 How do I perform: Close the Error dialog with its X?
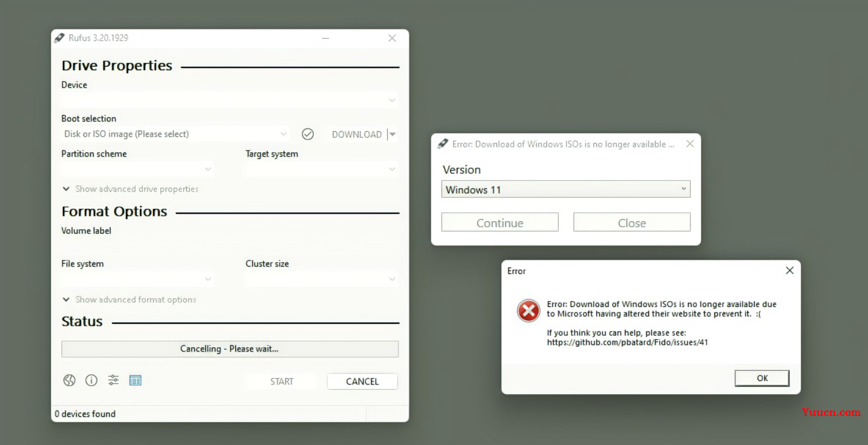pos(790,270)
